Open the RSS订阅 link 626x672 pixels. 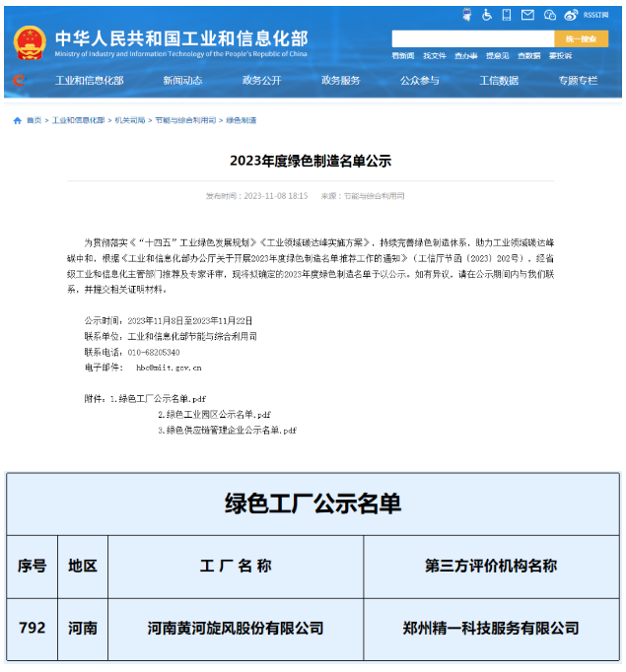point(596,15)
